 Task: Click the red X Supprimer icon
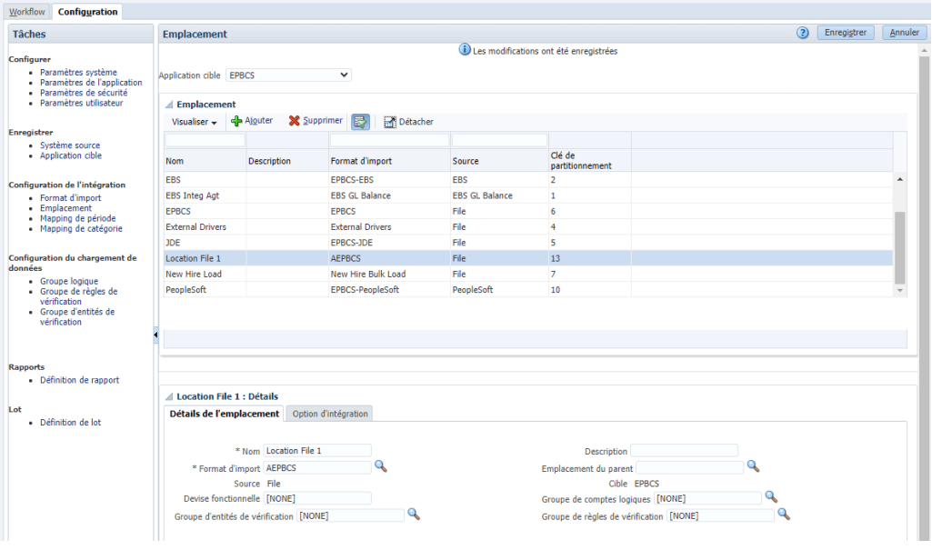[294, 121]
